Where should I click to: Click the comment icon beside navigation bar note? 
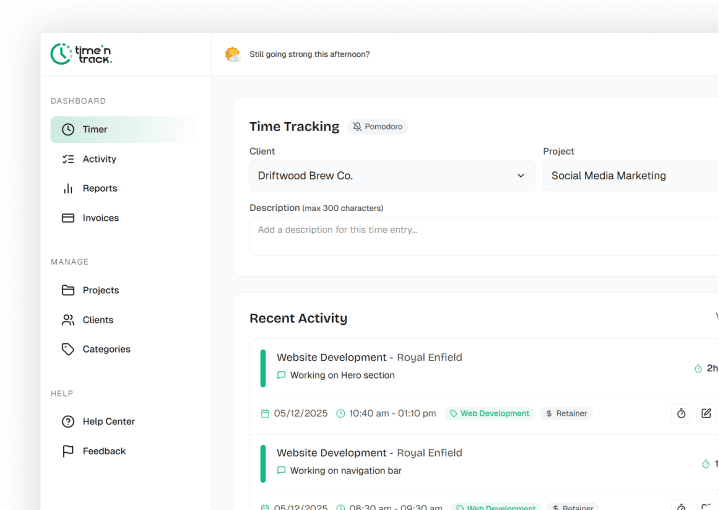281,471
